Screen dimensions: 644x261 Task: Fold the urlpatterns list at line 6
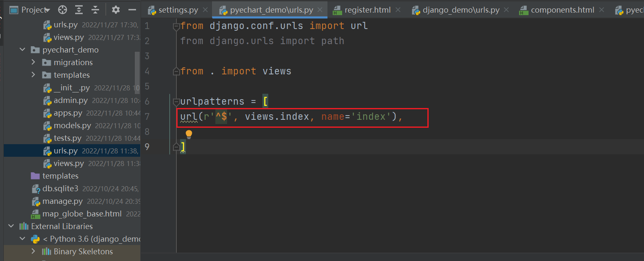pyautogui.click(x=177, y=101)
